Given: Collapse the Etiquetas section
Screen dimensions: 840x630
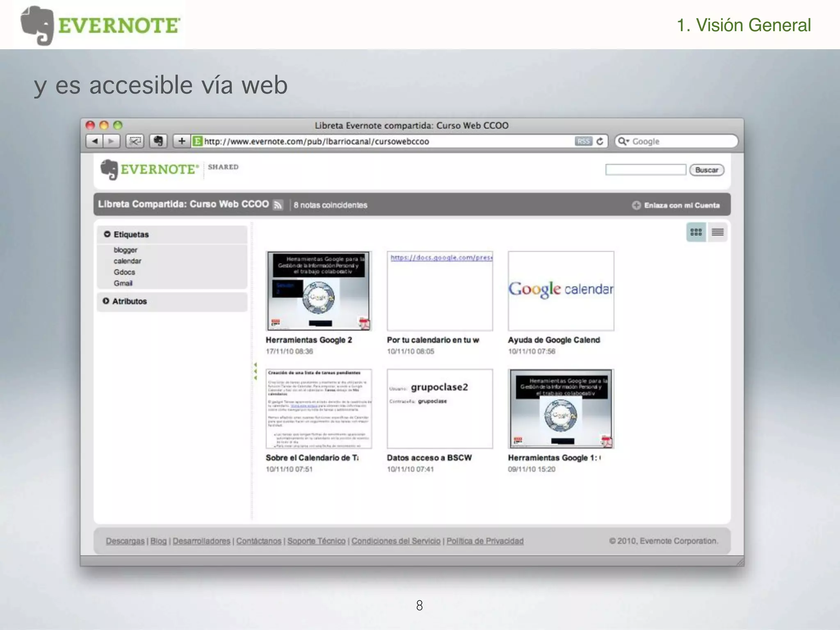Looking at the screenshot, I should (x=107, y=234).
